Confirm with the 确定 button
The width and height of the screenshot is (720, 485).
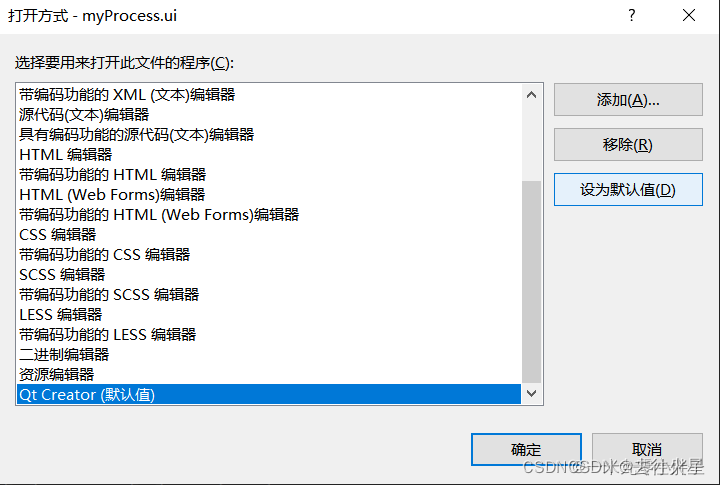[x=526, y=449]
